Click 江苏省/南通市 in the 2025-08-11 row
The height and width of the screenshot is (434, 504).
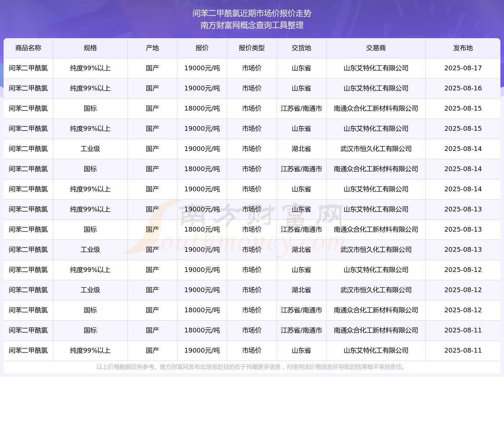point(302,330)
